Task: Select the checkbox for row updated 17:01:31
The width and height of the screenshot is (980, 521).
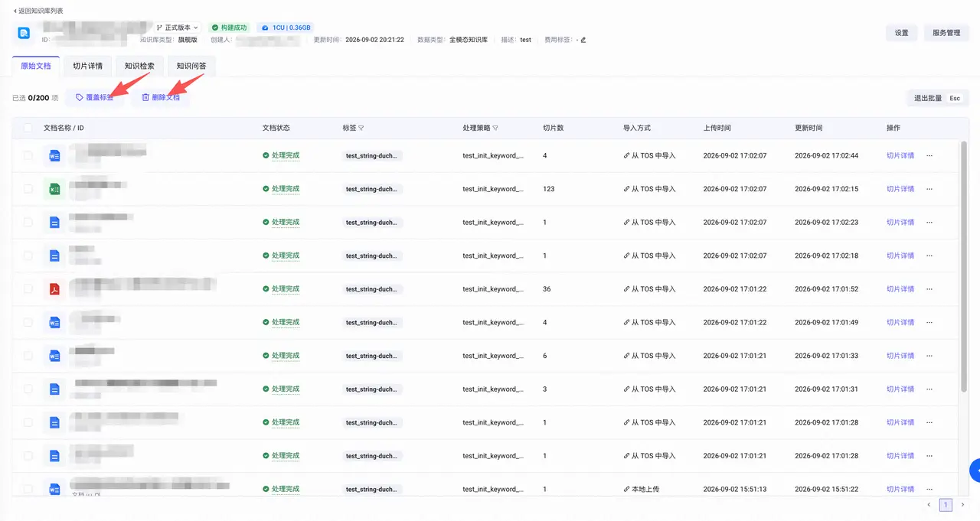Action: (x=28, y=389)
